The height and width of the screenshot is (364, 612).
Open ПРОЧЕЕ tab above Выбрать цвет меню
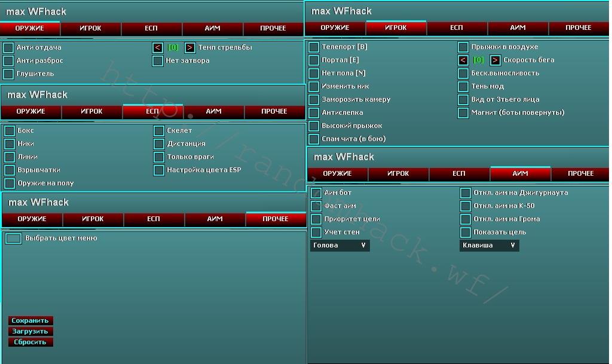tap(276, 219)
